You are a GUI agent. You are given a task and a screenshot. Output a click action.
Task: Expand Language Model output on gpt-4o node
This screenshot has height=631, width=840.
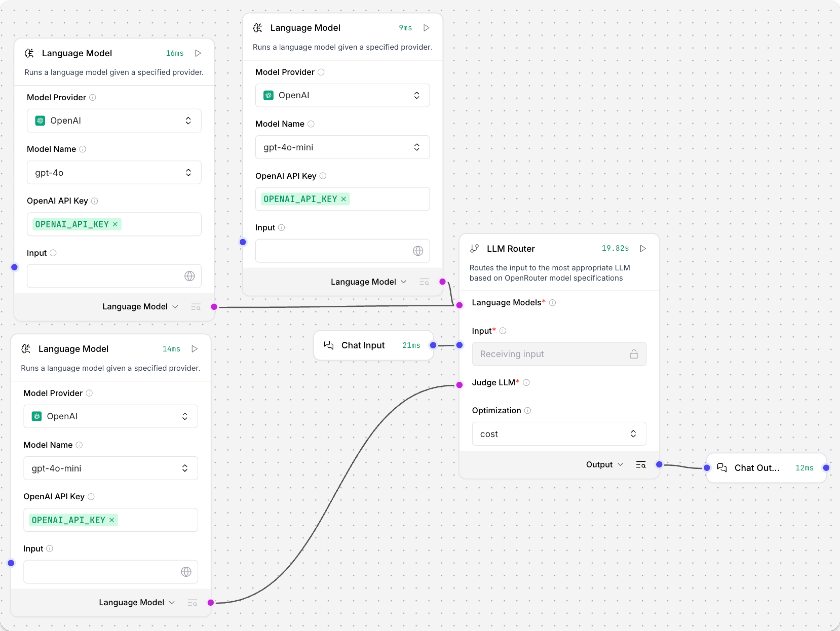140,307
